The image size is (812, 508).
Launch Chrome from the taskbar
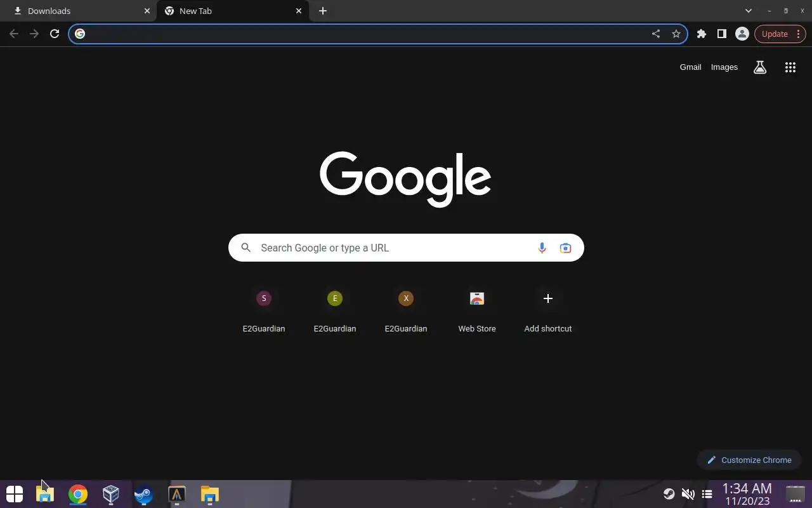(78, 494)
